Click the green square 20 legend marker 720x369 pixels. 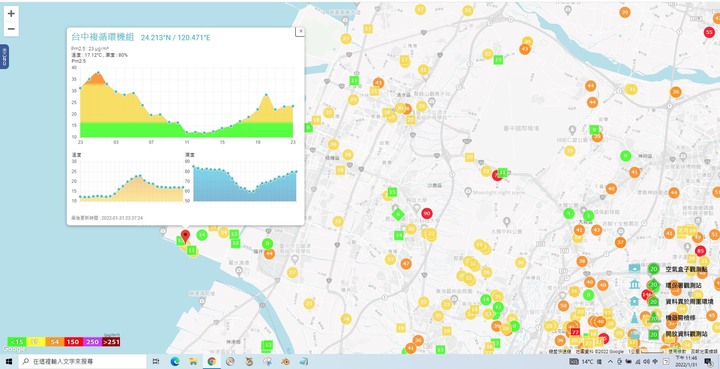[x=654, y=334]
